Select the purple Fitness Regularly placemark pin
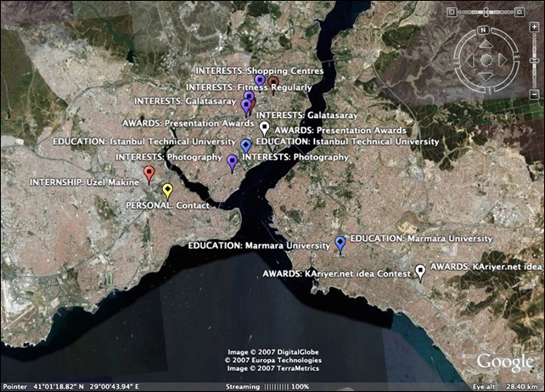The height and width of the screenshot is (392, 545). click(x=250, y=96)
